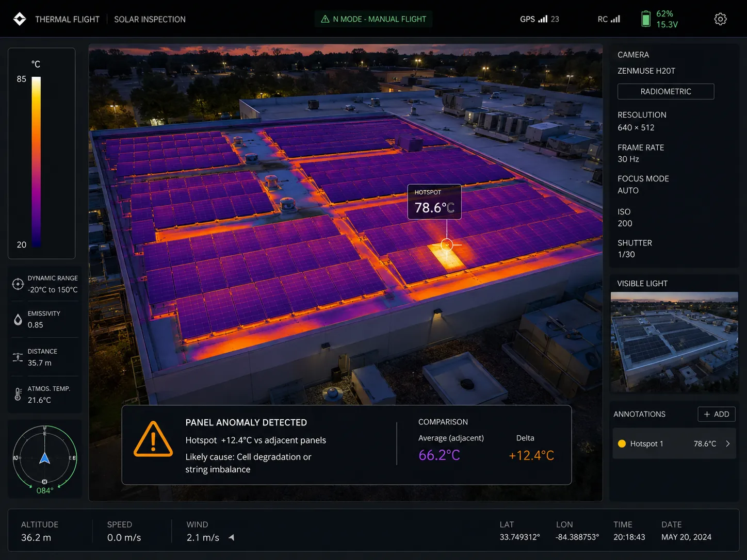Click the 66.2°C adjacent average value
This screenshot has width=747, height=560.
click(439, 455)
